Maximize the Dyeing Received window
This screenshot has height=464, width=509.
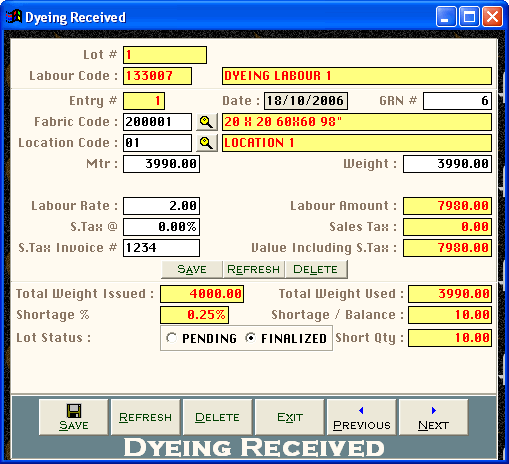(469, 17)
